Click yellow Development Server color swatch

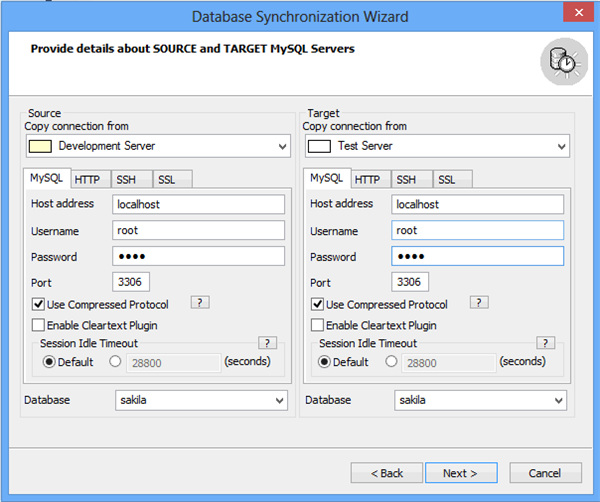tap(41, 146)
